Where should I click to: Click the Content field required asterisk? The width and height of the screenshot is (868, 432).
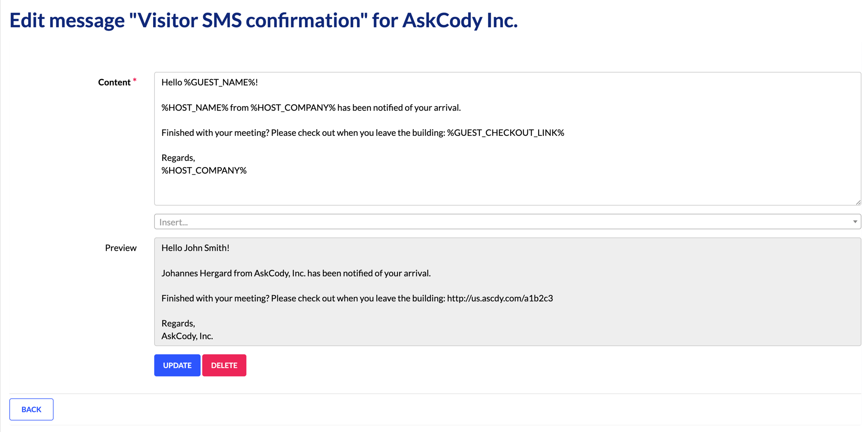pos(135,79)
